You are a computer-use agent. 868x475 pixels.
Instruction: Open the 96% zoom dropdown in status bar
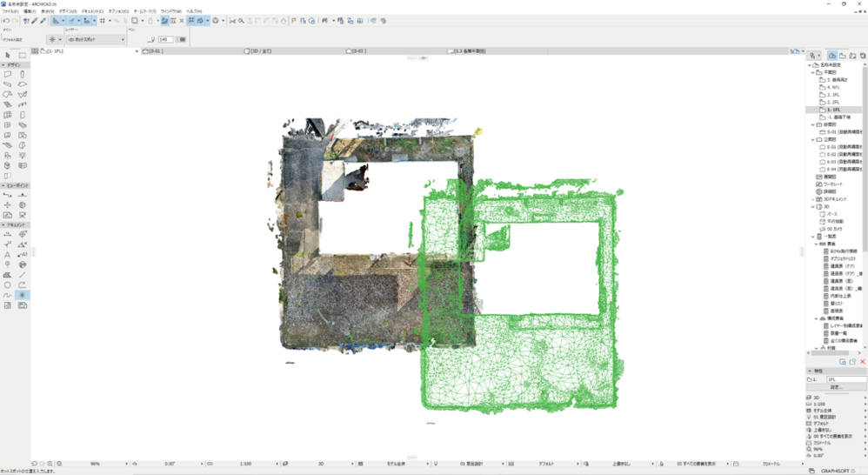point(95,464)
